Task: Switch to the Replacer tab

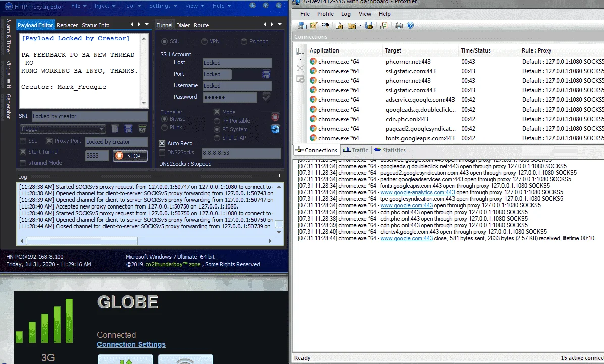Action: tap(67, 25)
